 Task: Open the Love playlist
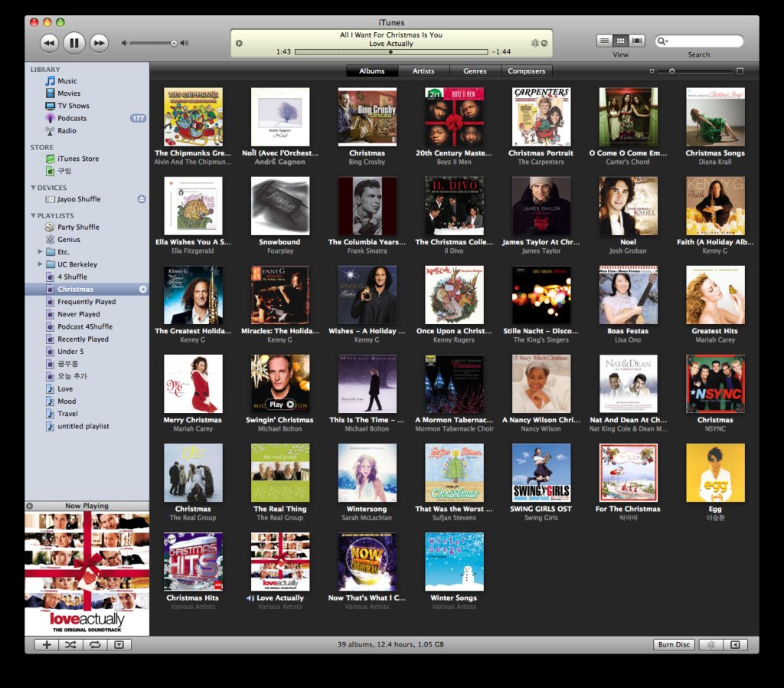pos(64,388)
